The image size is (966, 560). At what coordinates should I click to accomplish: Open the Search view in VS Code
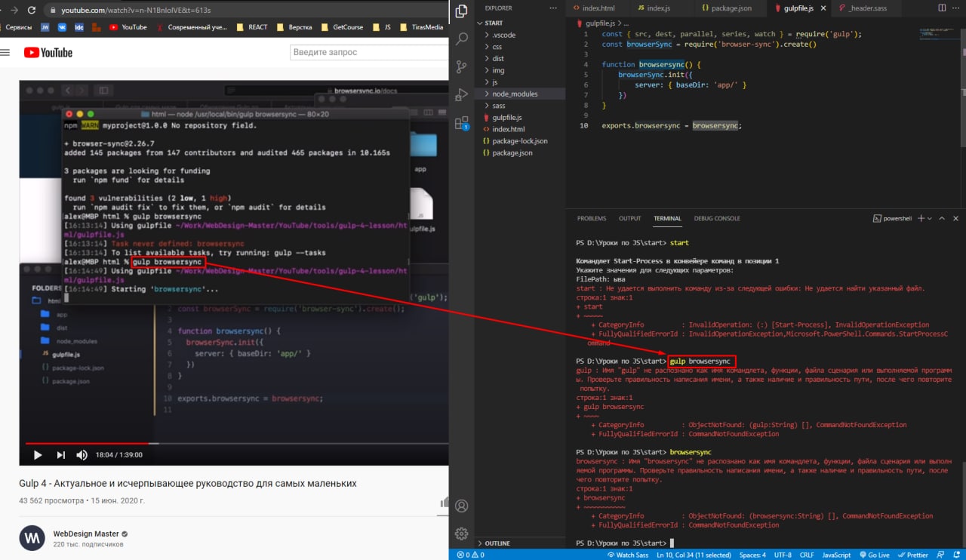(x=462, y=39)
